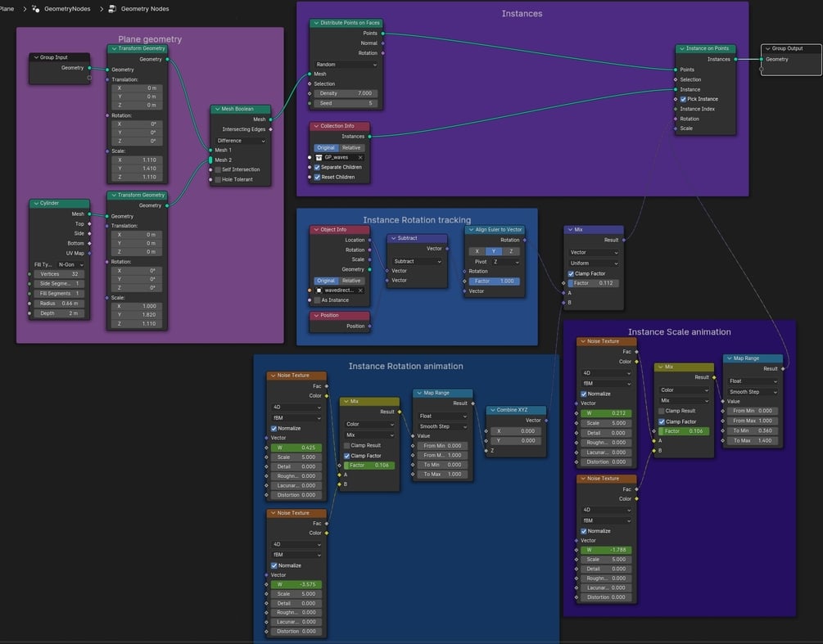Click the Geometry Nodes node-tree icon in breadcrumb

pos(112,8)
